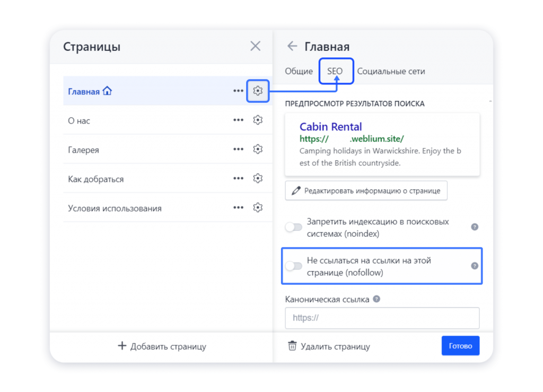Open settings gear for Условия использования
Viewport: 543px width, 392px height.
pyautogui.click(x=258, y=208)
